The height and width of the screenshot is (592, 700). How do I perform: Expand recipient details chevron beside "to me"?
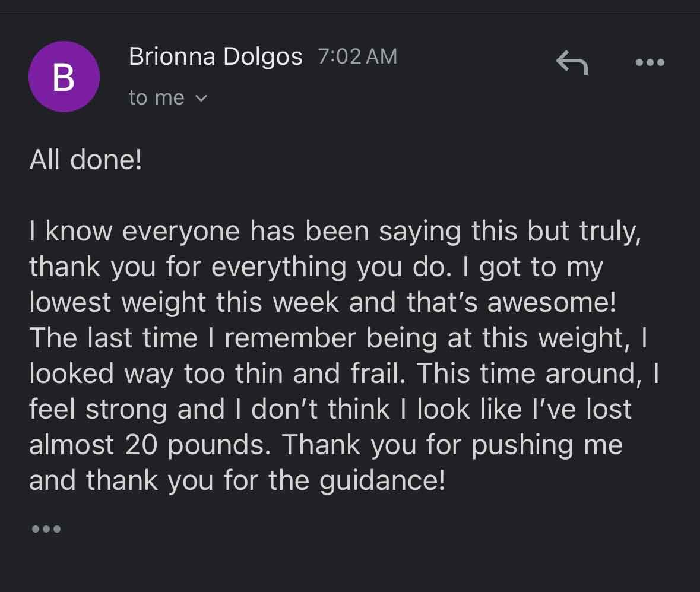(201, 98)
